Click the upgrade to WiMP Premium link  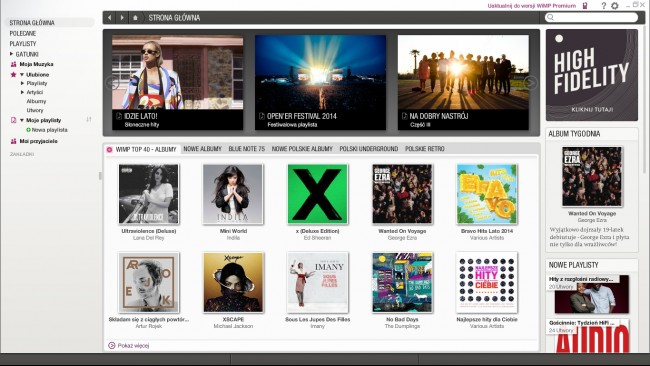532,6
